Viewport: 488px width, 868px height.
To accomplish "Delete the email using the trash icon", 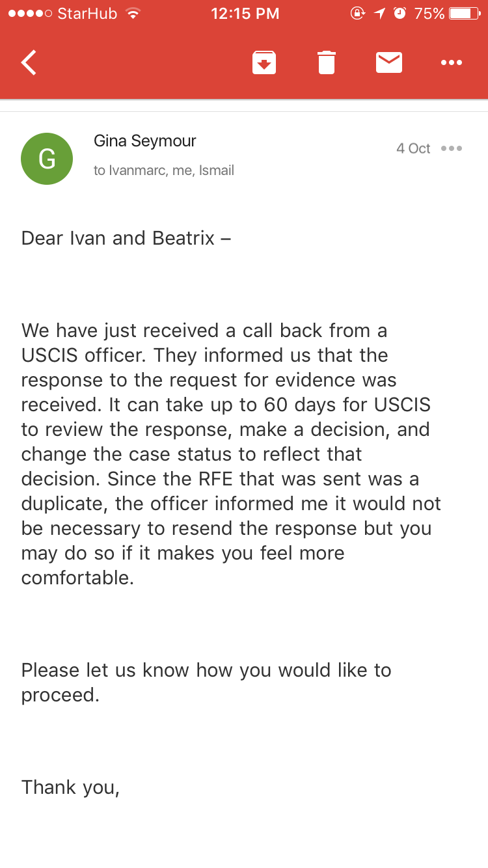I will click(x=327, y=62).
